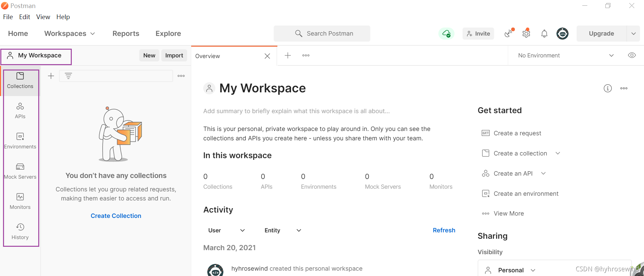Viewport: 644px width, 276px height.
Task: Click the Upgrade button
Action: coord(601,34)
